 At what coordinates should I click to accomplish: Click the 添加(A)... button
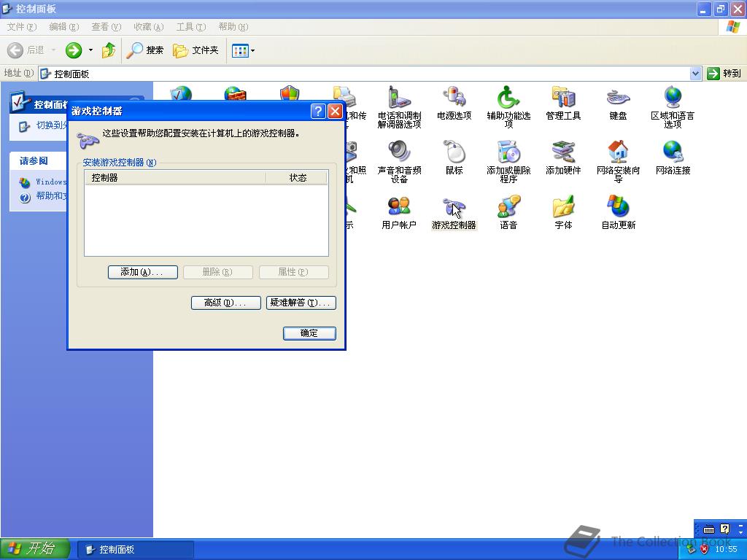[x=142, y=272]
